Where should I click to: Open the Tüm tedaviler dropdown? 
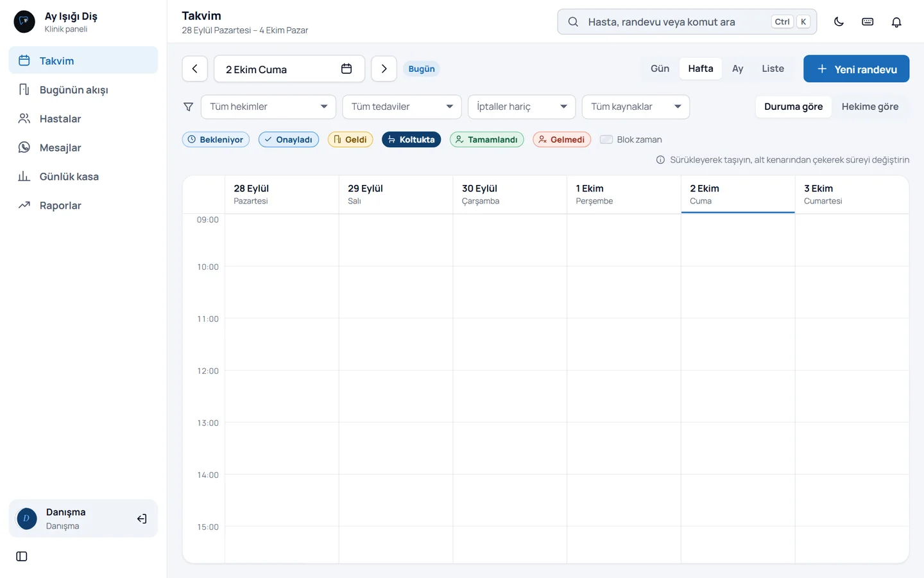(x=402, y=107)
